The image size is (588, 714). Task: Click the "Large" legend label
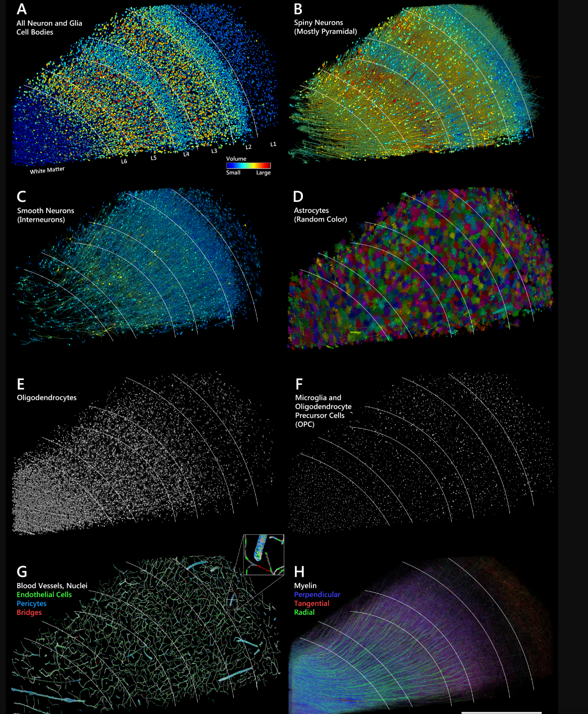(x=264, y=172)
